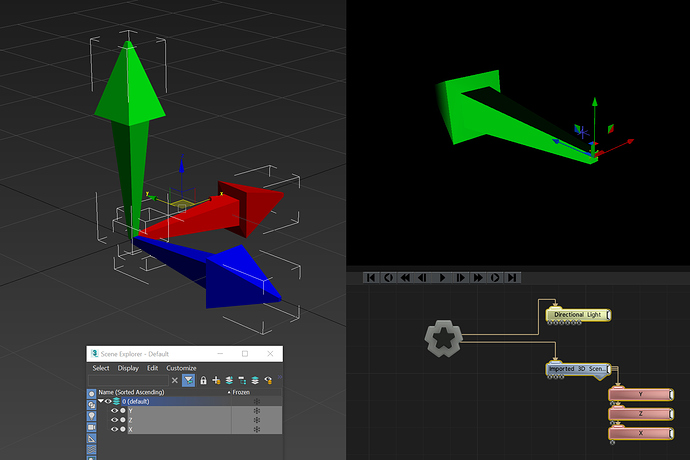
Task: Toggle display geometry filter icon
Action: (x=92, y=394)
